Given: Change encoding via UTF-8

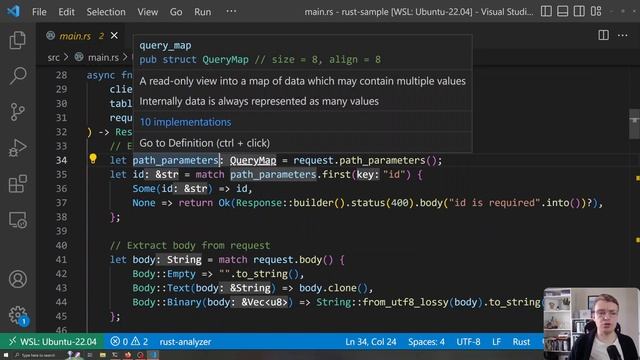Looking at the screenshot, I should (468, 342).
